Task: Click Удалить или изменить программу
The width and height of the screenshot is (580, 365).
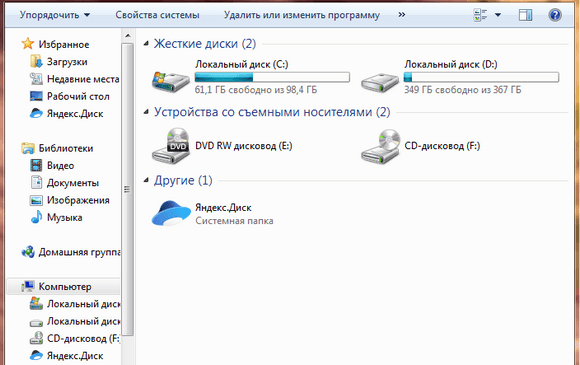Action: [302, 15]
